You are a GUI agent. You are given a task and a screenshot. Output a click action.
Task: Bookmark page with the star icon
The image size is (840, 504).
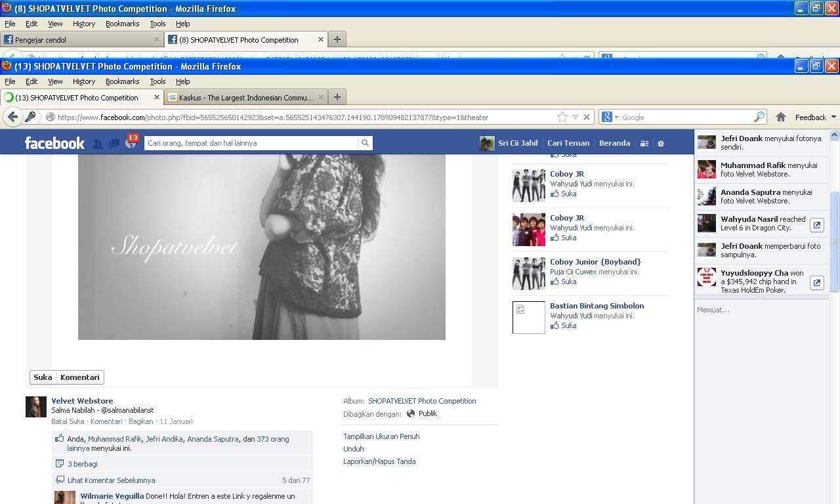pos(562,117)
